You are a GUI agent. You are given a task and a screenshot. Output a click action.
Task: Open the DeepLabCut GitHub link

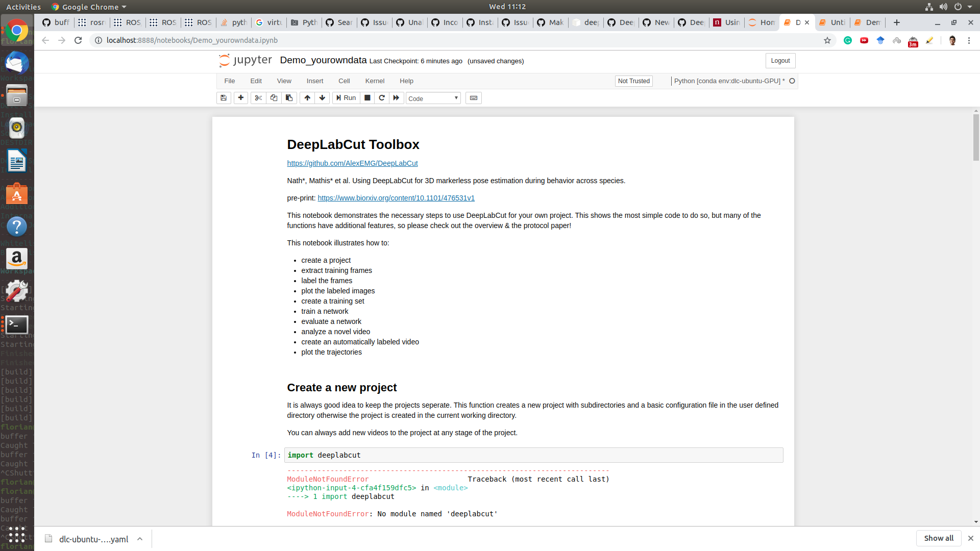coord(352,163)
